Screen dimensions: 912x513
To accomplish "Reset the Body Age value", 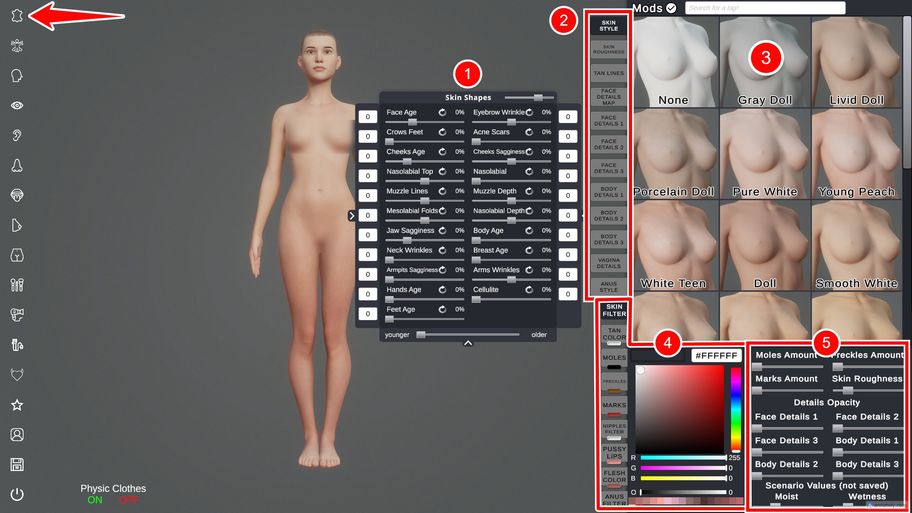I will click(529, 231).
